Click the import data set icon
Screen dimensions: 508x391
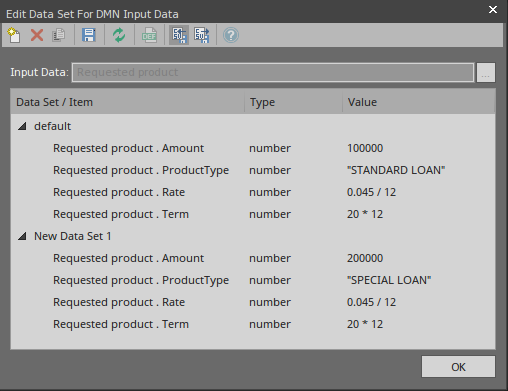coord(179,35)
